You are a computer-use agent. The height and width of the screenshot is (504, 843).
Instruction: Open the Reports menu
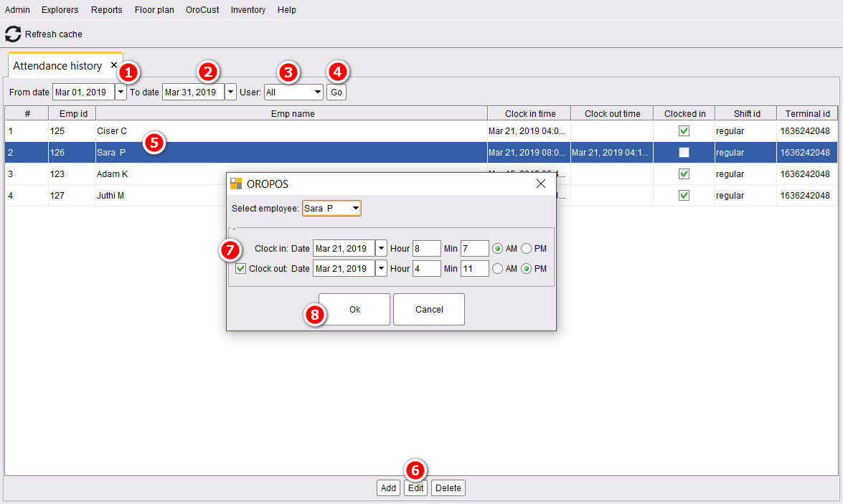pyautogui.click(x=106, y=9)
